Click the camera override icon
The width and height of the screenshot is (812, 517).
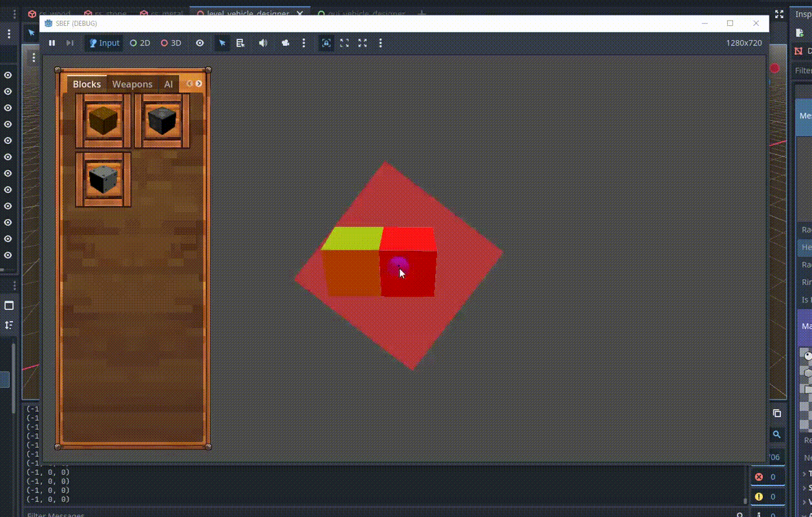(x=285, y=43)
